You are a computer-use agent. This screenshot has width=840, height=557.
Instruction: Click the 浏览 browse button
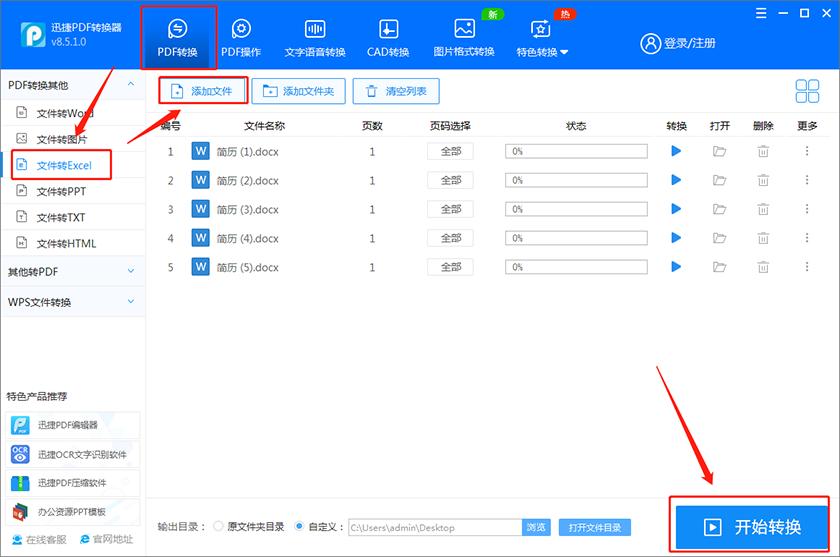(536, 528)
